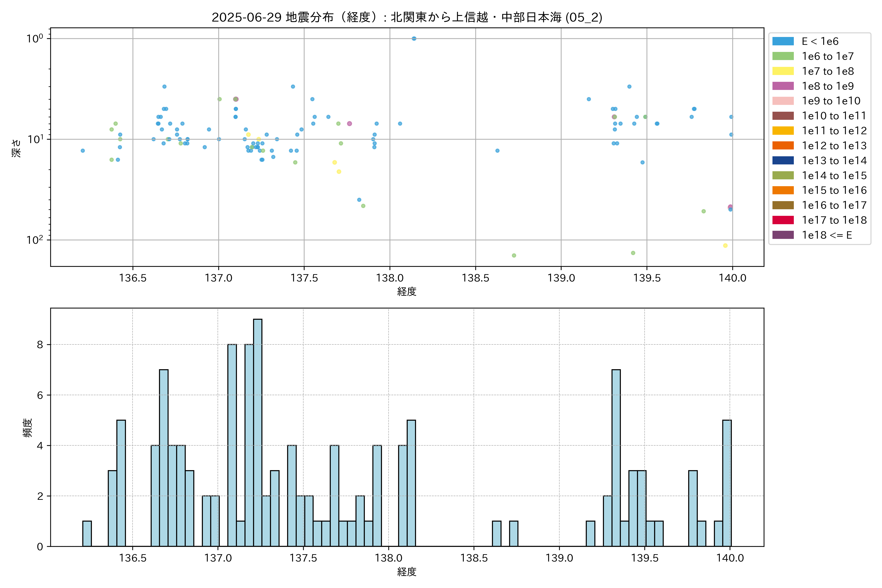Click the 経度 label under the scatter plot

(x=407, y=292)
